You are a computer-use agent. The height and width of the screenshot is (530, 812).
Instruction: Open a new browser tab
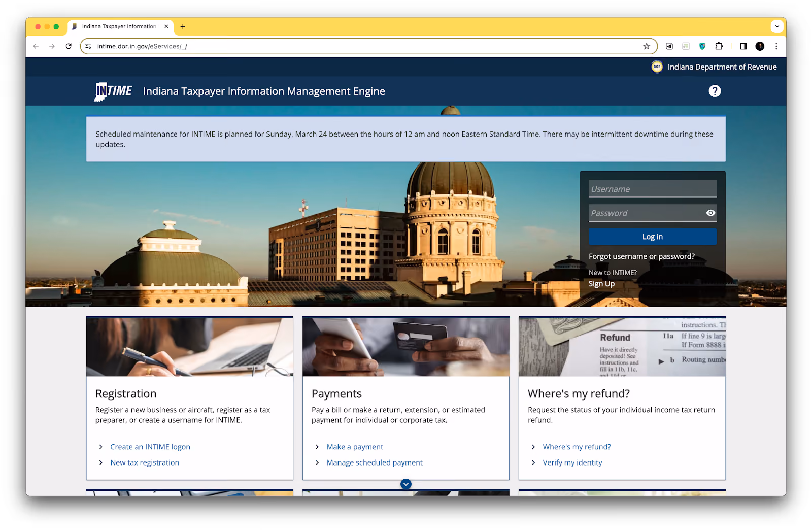(183, 26)
